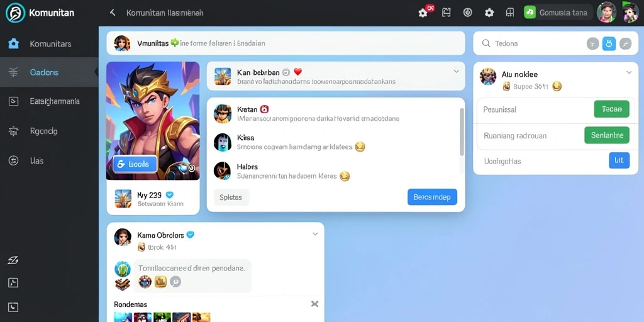Select Komunitars in the sidebar

[x=49, y=43]
